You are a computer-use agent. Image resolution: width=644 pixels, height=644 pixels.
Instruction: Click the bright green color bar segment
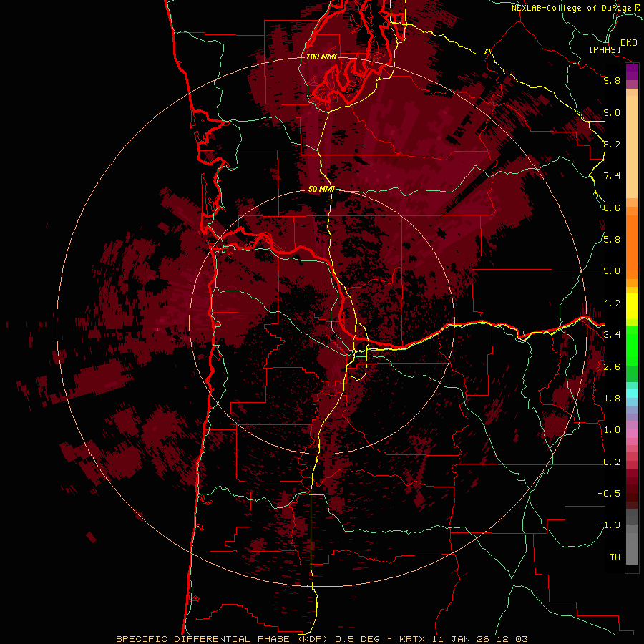[x=632, y=345]
